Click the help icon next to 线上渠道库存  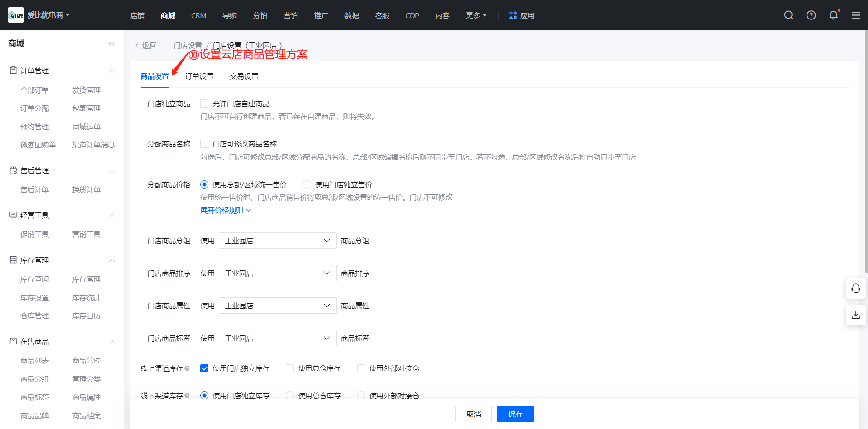pos(187,368)
